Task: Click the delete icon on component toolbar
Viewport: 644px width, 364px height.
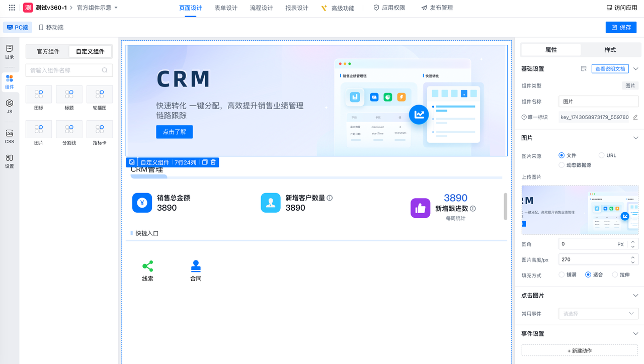Action: pos(213,162)
